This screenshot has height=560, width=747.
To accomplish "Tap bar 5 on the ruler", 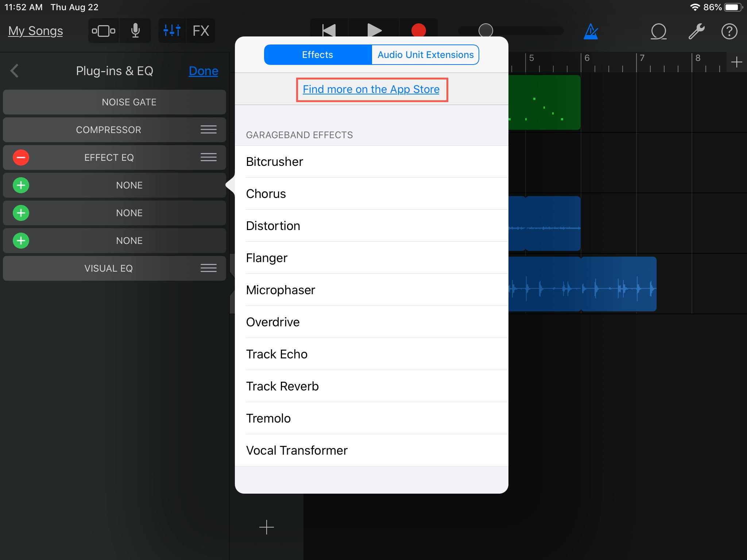I will coord(531,58).
